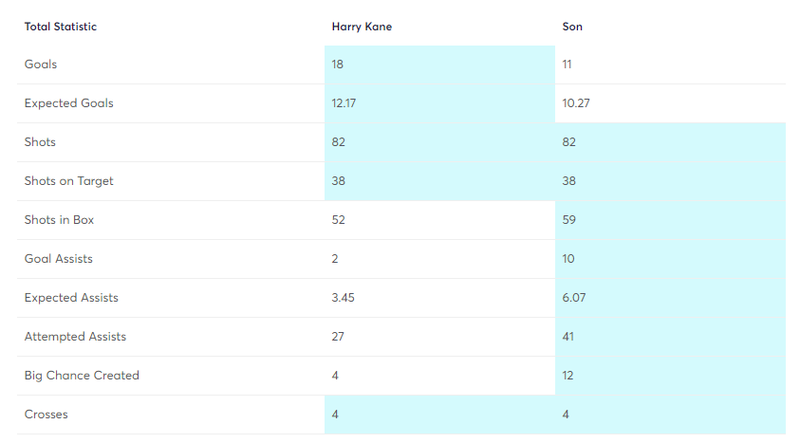The height and width of the screenshot is (443, 800).
Task: Select the "Harry Kane" column header
Action: [362, 27]
